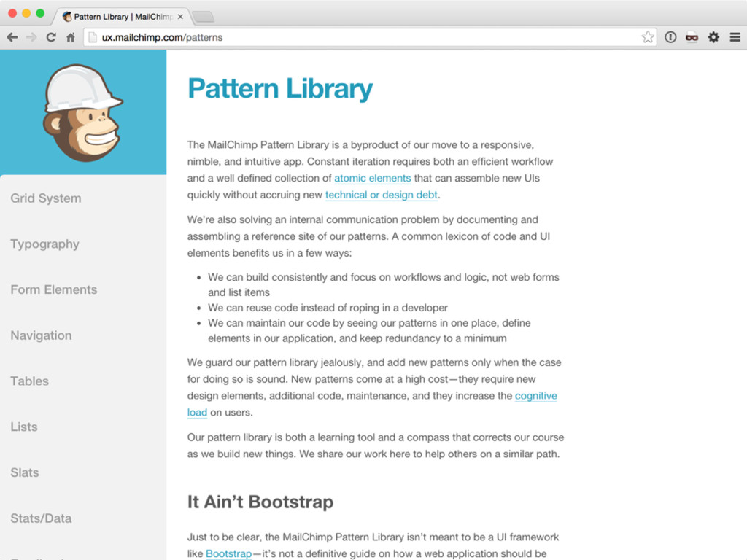747x560 pixels.
Task: Open Slats in sidebar
Action: pos(25,472)
